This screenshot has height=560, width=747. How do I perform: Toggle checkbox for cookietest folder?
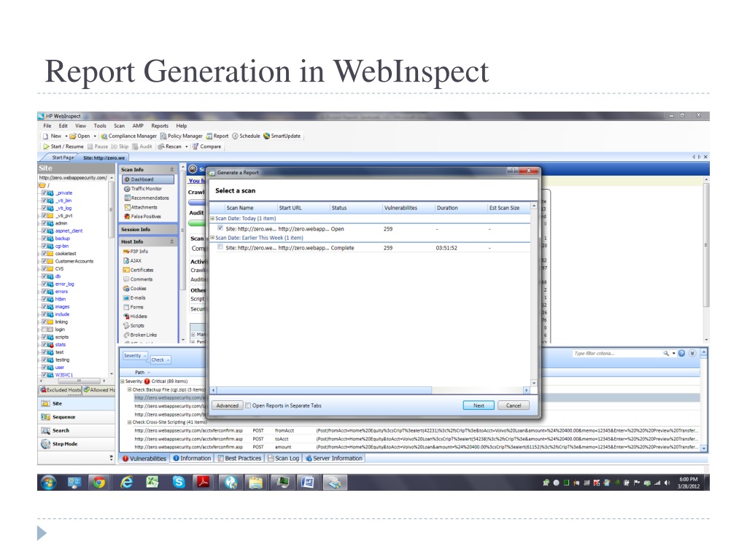pos(44,254)
